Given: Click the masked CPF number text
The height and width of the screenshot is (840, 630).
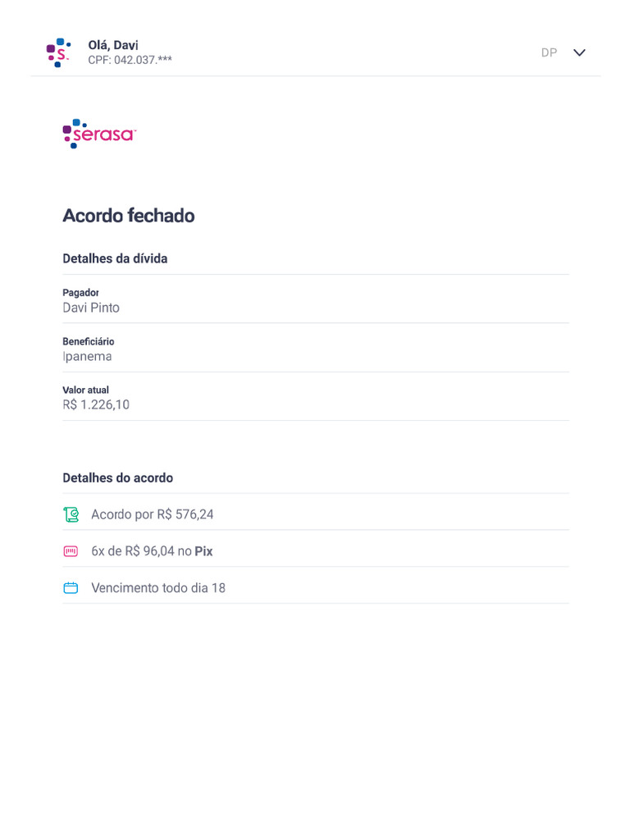Looking at the screenshot, I should coord(130,60).
